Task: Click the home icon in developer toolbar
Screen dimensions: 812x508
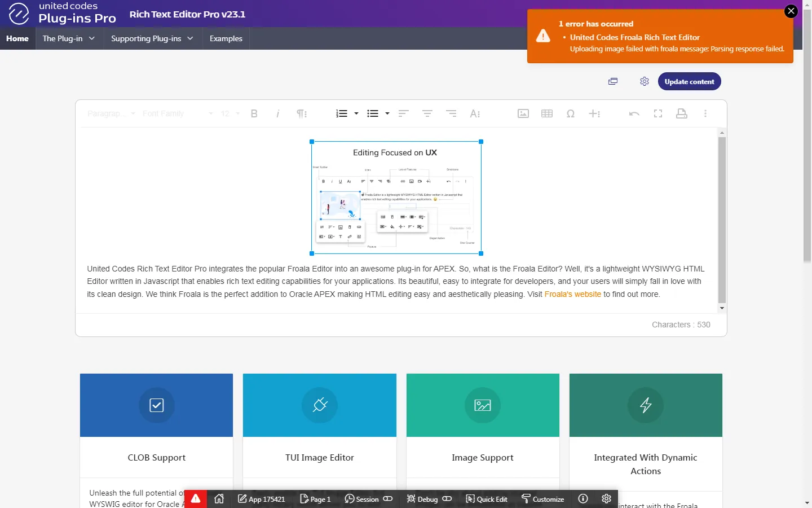Action: coord(219,498)
